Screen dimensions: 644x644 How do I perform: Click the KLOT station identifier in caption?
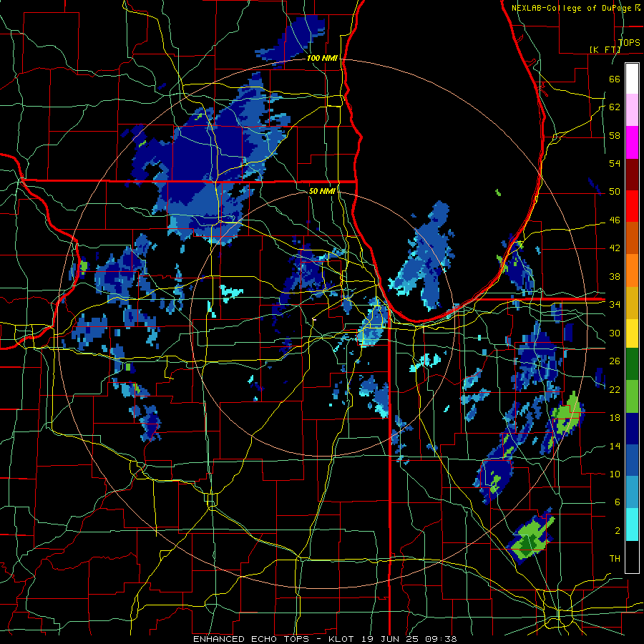[343, 639]
